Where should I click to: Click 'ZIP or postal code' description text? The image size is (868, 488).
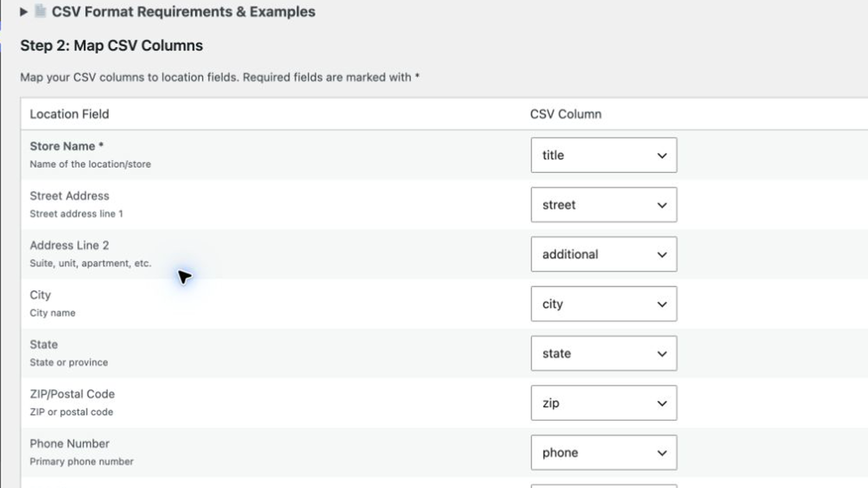[x=72, y=412]
